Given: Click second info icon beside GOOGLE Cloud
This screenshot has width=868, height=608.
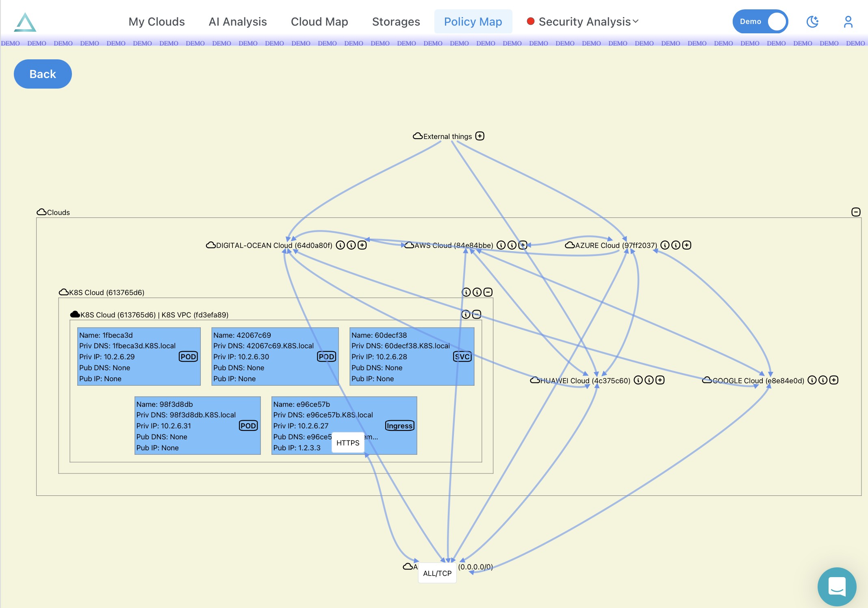Looking at the screenshot, I should tap(823, 380).
